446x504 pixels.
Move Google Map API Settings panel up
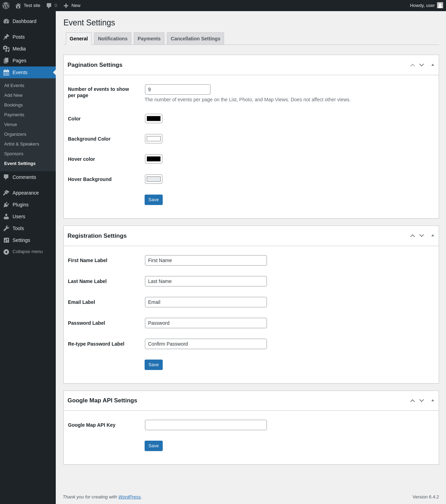point(413,401)
